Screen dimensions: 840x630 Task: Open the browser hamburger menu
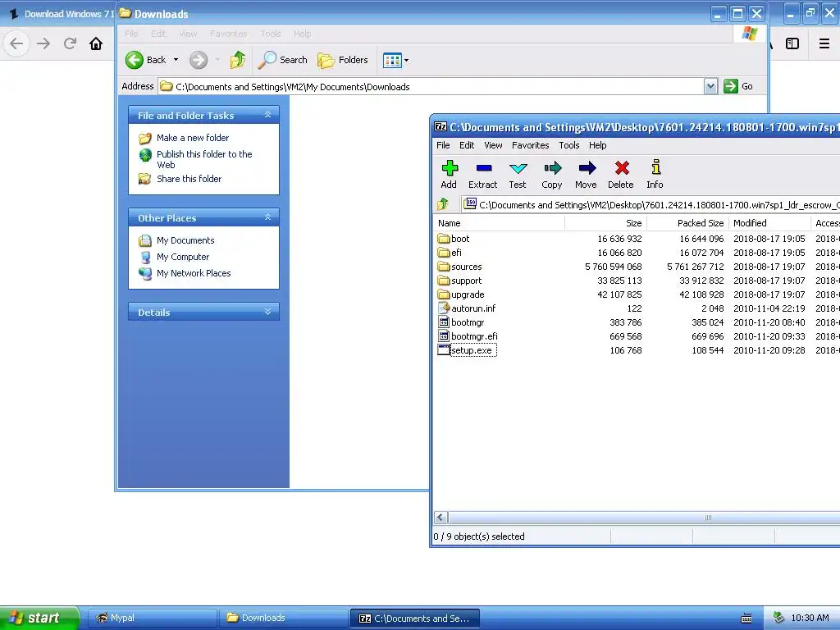tap(824, 43)
